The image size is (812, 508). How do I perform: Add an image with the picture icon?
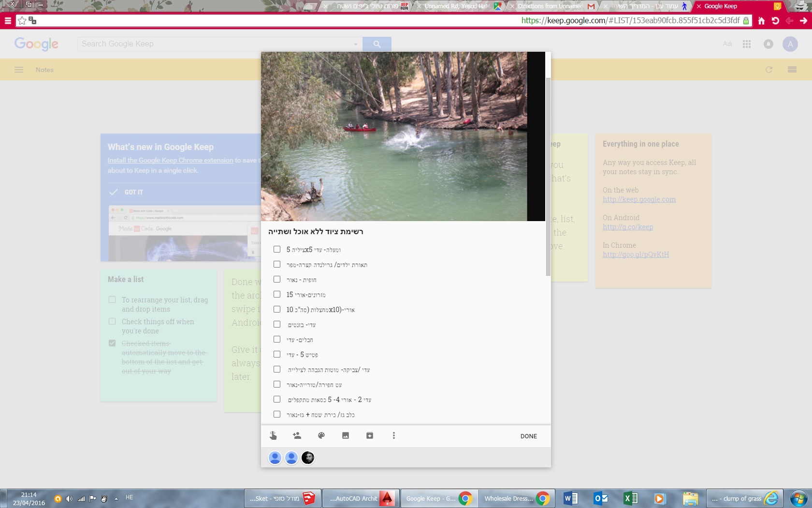pyautogui.click(x=346, y=435)
